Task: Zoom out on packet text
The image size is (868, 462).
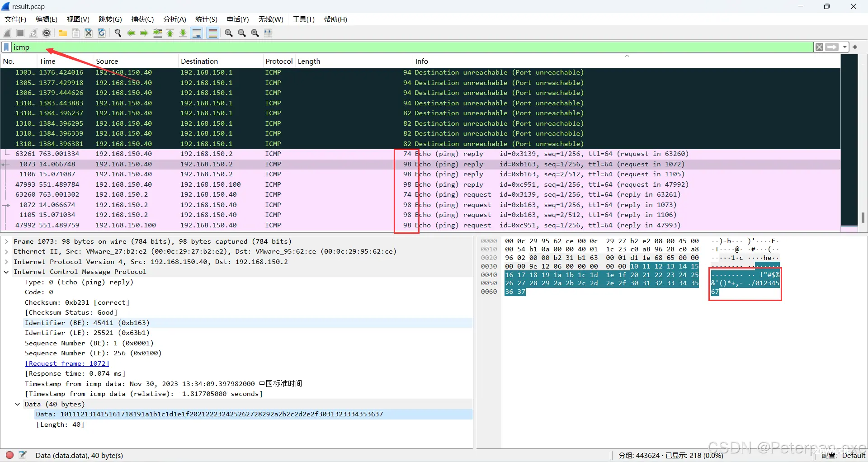Action: 242,33
